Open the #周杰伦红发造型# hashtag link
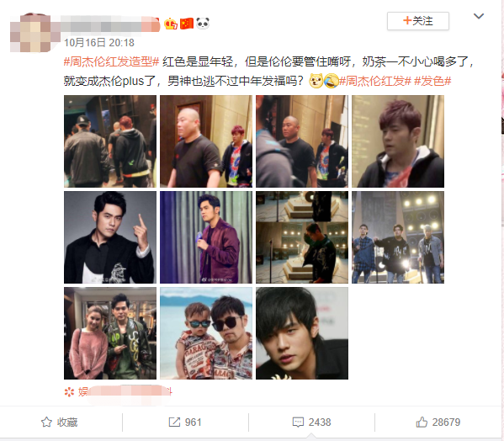The image size is (504, 441). (111, 61)
